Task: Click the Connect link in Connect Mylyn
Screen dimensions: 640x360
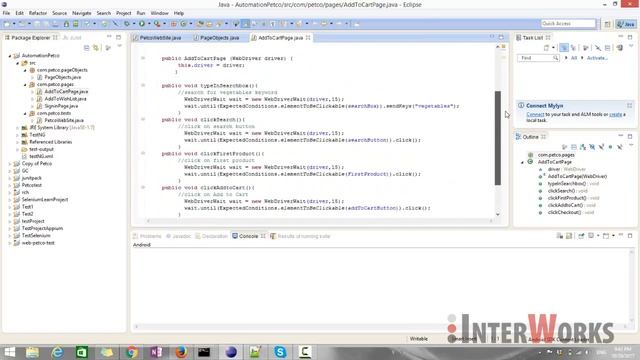Action: click(x=535, y=114)
